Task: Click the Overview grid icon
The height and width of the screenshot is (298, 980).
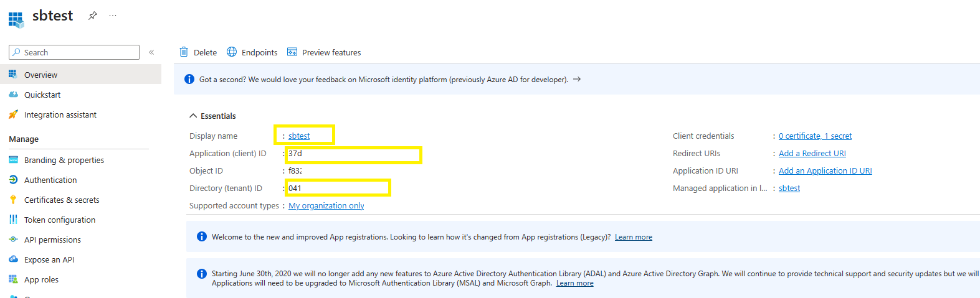Action: 13,74
